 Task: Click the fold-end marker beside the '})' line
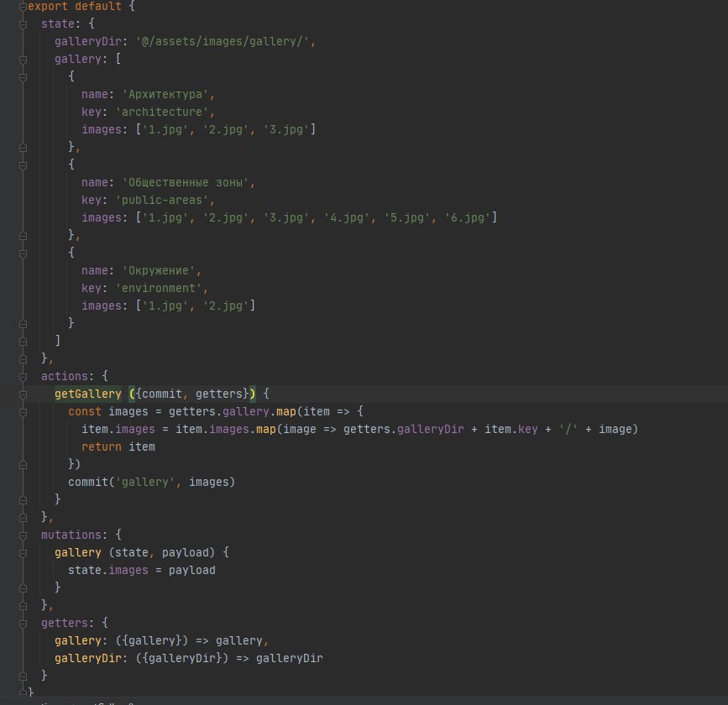pos(23,465)
